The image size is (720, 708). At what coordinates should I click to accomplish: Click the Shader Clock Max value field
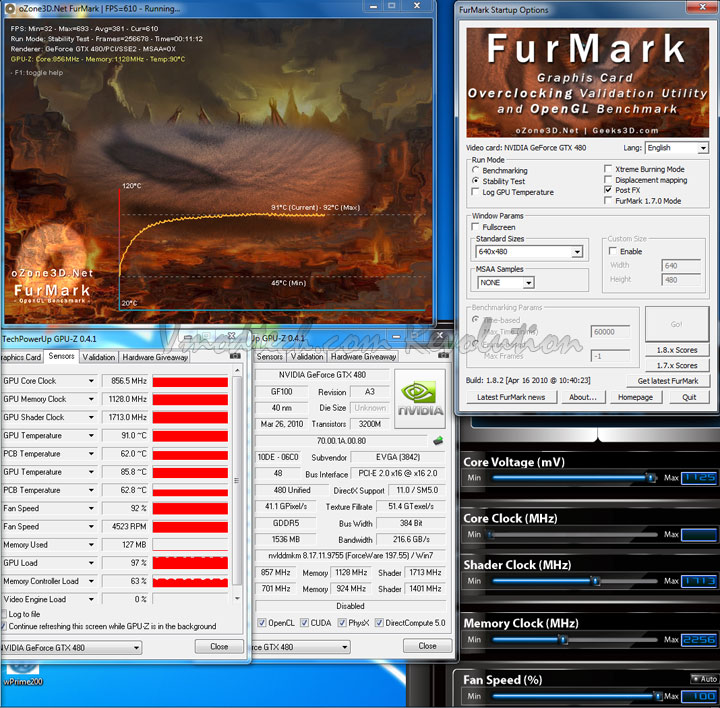point(698,581)
